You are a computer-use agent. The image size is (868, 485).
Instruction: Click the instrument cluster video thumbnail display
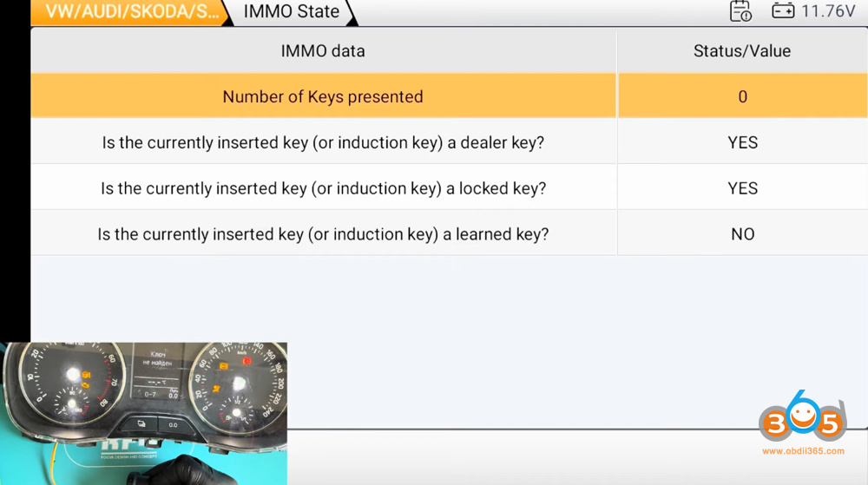[x=146, y=412]
